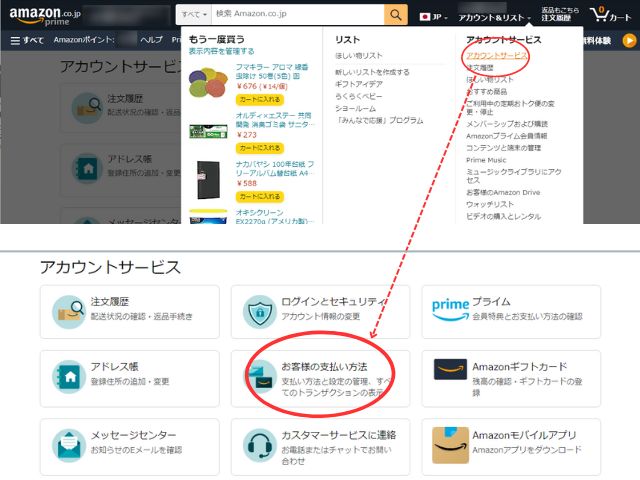This screenshot has height=480, width=640.
Task: Click the 注文履歴 card title in lower panel
Action: (x=110, y=302)
